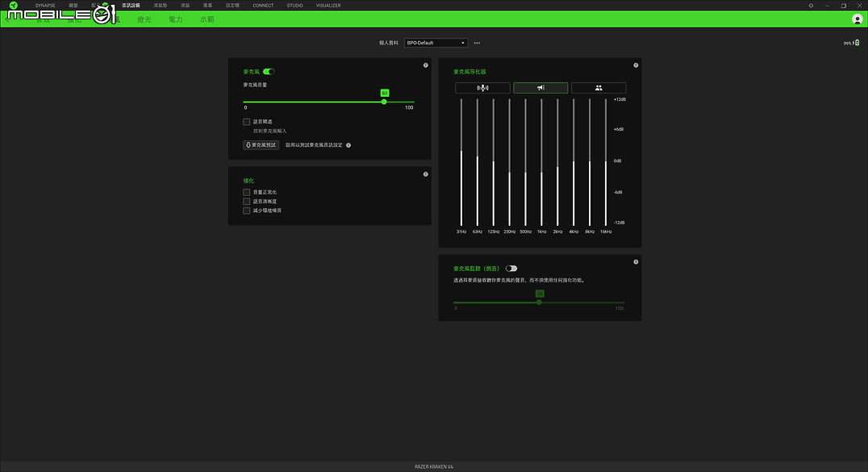868x472 pixels.
Task: Open the 滑鼠墊 top tab
Action: (160, 6)
